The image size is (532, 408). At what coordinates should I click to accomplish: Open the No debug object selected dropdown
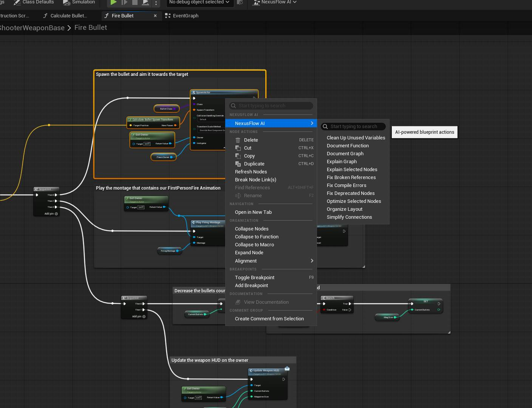[199, 2]
